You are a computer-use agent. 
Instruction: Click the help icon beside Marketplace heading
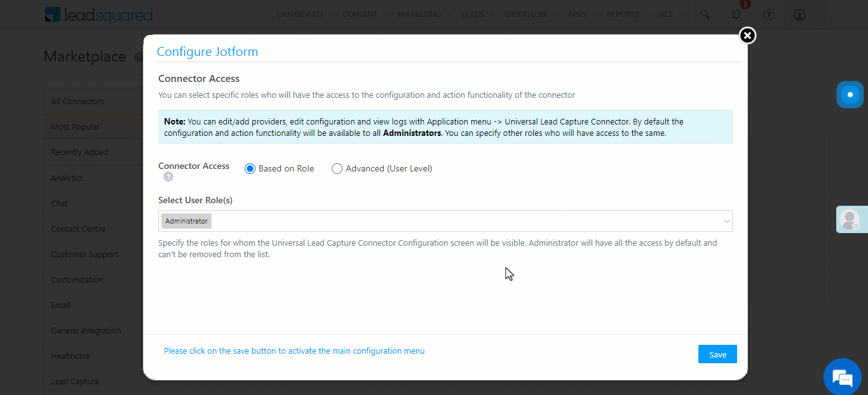pos(139,57)
